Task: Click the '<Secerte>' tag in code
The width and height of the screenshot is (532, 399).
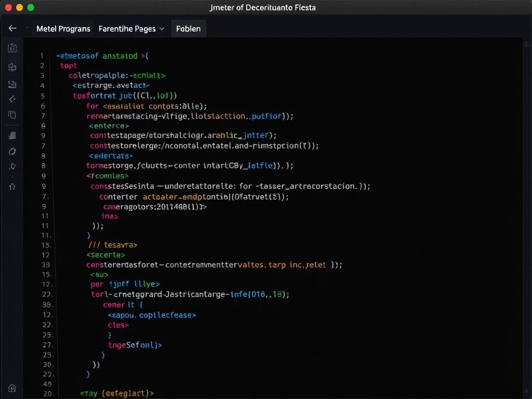Action: (106, 255)
